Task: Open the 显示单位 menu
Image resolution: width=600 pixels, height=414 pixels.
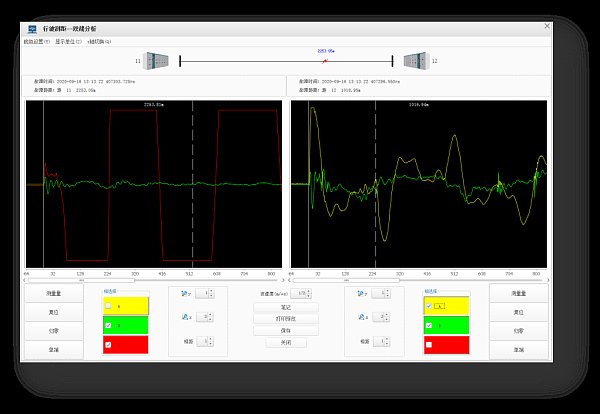Action: coord(68,42)
